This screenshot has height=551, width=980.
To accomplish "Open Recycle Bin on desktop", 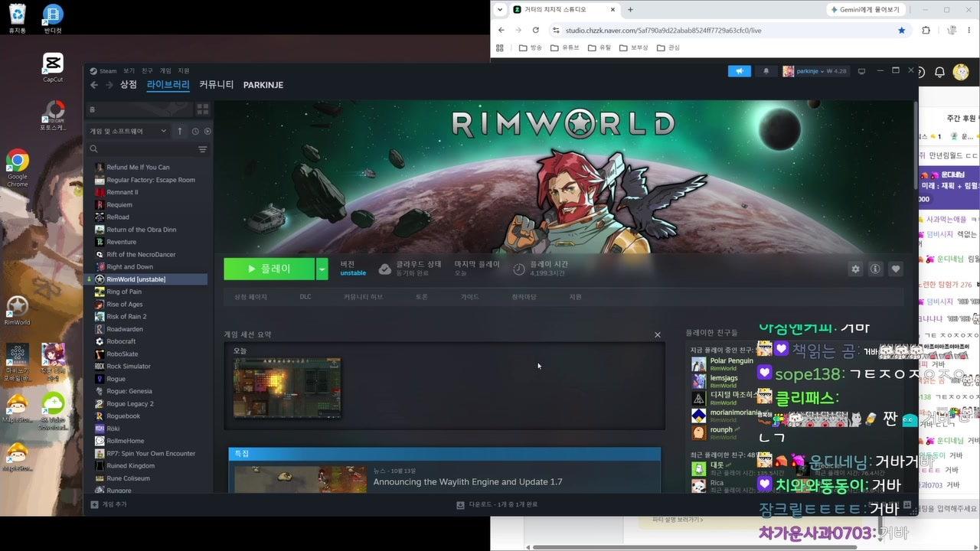I will click(x=17, y=18).
